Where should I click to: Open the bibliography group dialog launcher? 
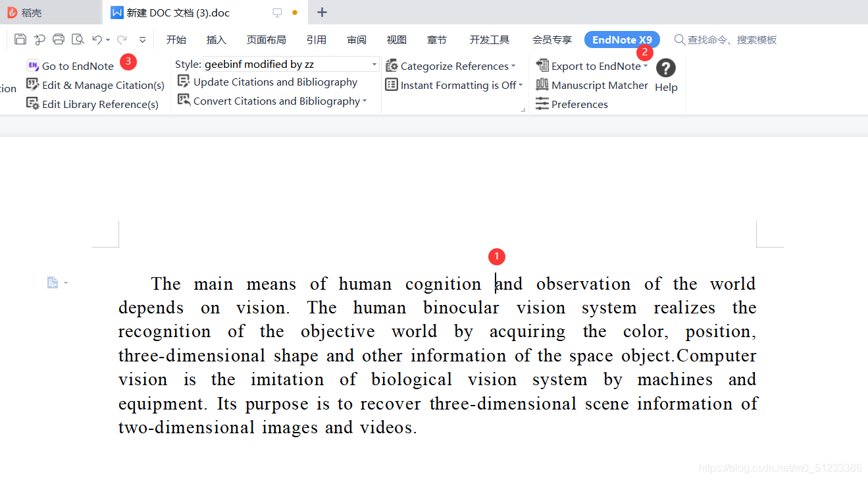(x=523, y=109)
